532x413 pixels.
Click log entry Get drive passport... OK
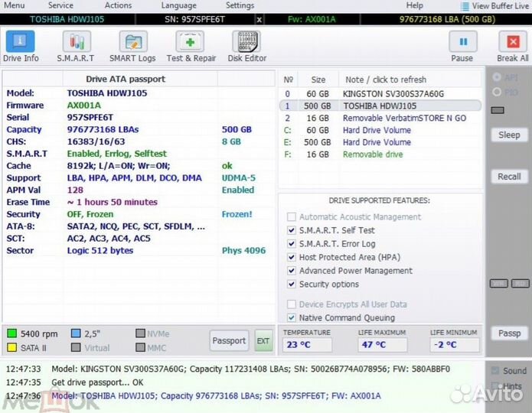[97, 382]
